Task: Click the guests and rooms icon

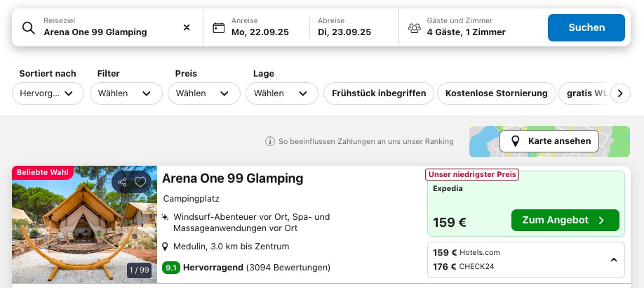Action: point(414,28)
